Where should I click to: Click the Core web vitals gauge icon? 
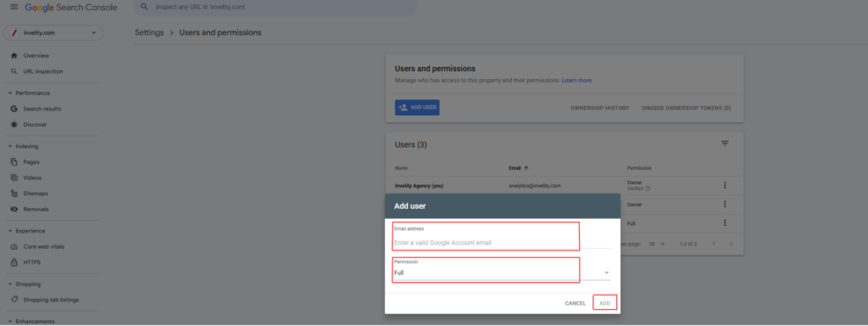click(x=14, y=247)
